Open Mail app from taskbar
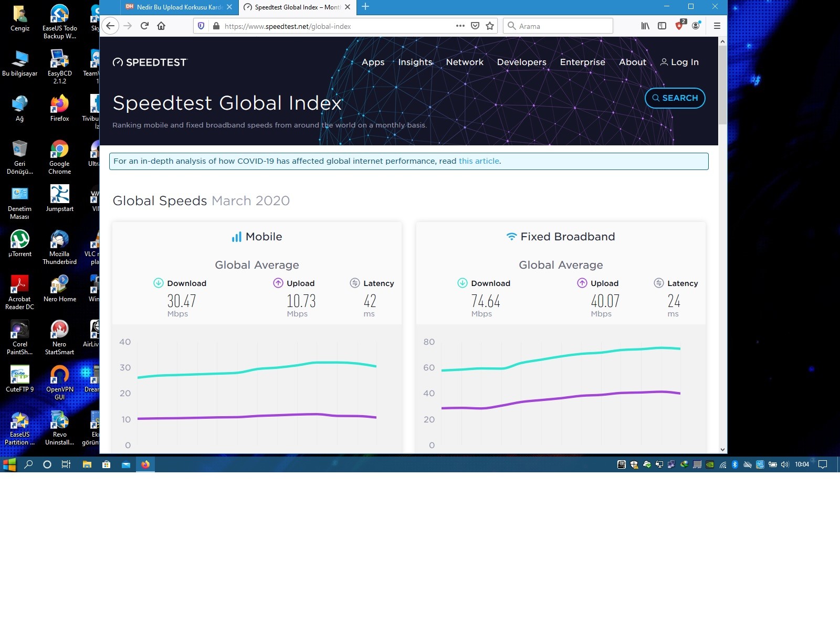This screenshot has width=840, height=635. (126, 464)
